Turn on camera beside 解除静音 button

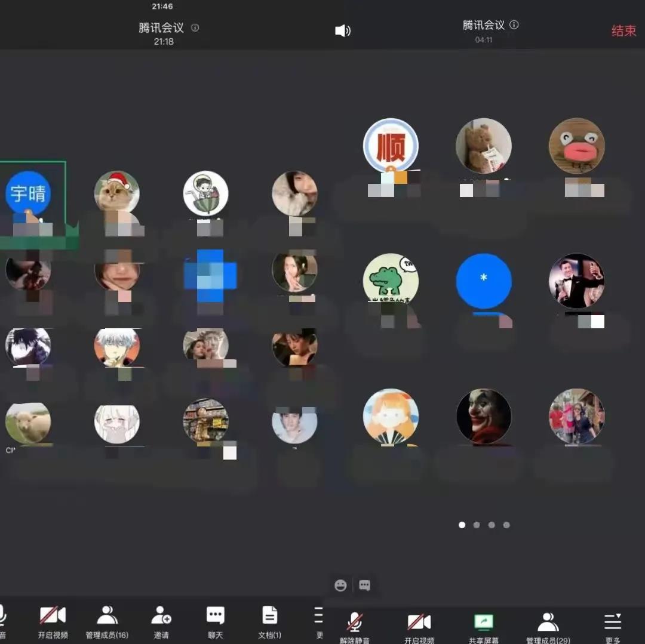coord(419,624)
